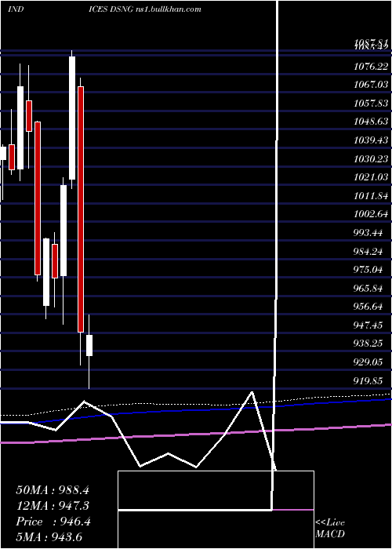The image size is (392, 549).
Task: Click the 1048.63 price axis label
Action: (372, 122)
